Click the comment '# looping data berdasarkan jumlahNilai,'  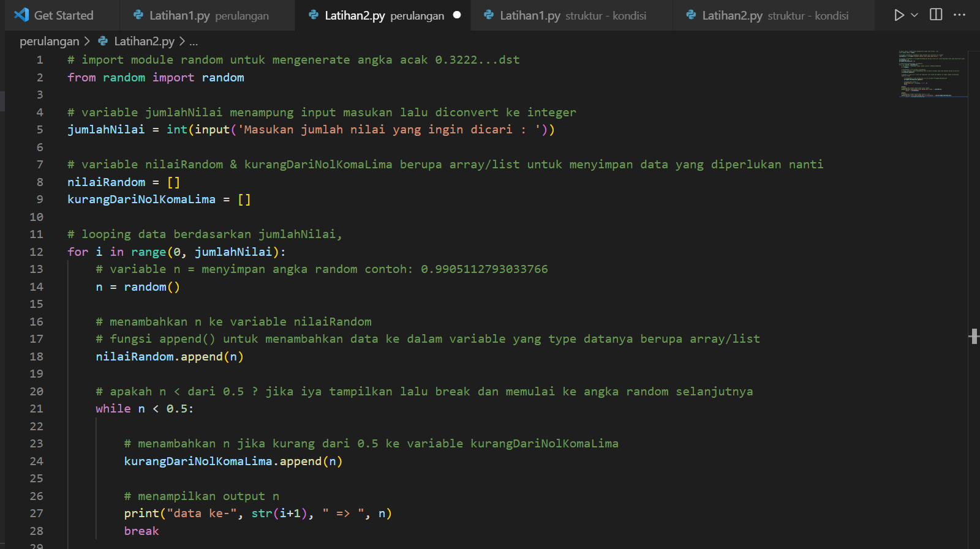(205, 234)
